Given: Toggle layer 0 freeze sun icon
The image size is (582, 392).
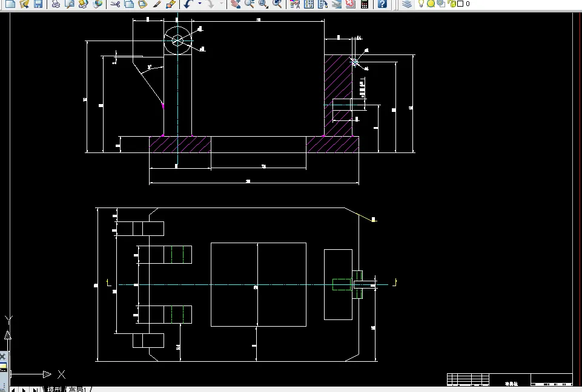Looking at the screenshot, I should coord(431,4).
